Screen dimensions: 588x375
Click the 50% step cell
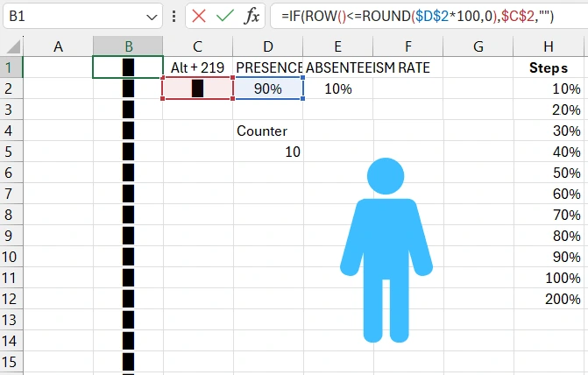(x=548, y=173)
